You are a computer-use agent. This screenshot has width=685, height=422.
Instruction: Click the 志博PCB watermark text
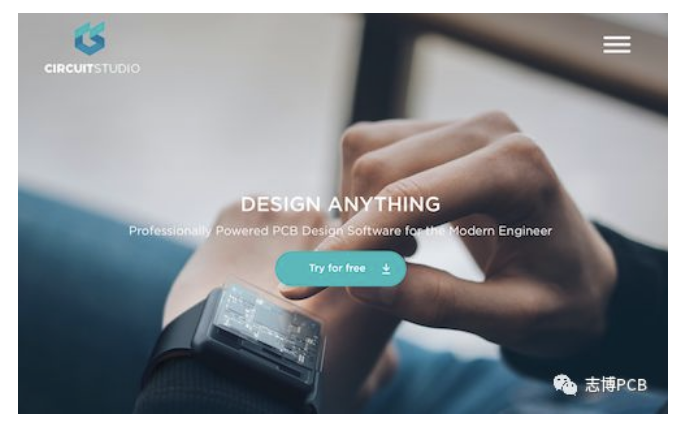[x=616, y=385]
